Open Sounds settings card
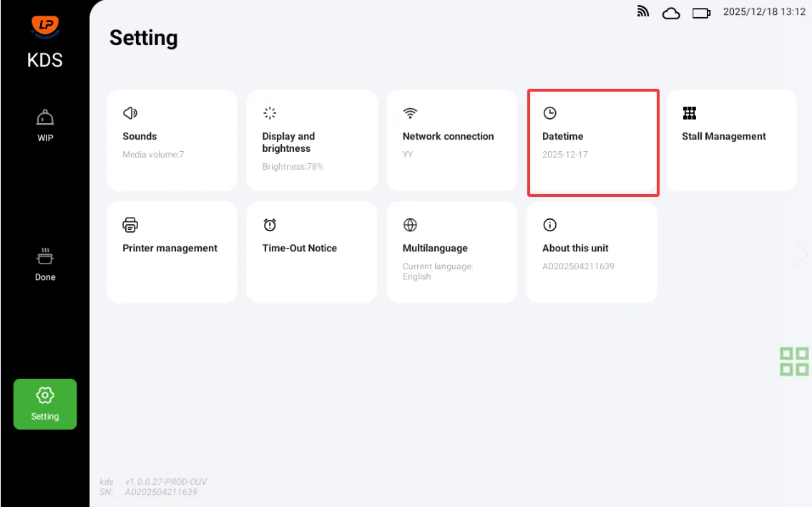Screen dimensions: 812x507 [x=172, y=140]
